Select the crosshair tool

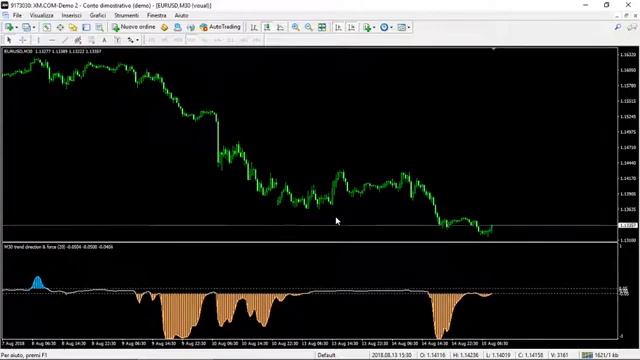[x=22, y=40]
